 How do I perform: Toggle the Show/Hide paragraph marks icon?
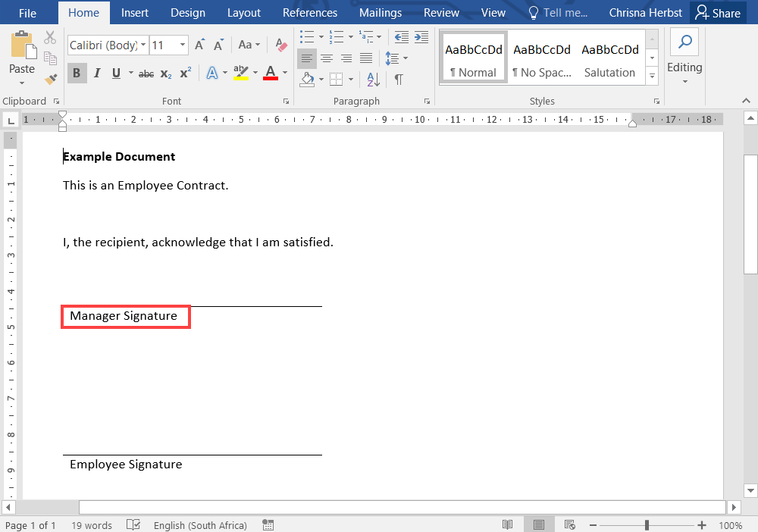(x=399, y=79)
